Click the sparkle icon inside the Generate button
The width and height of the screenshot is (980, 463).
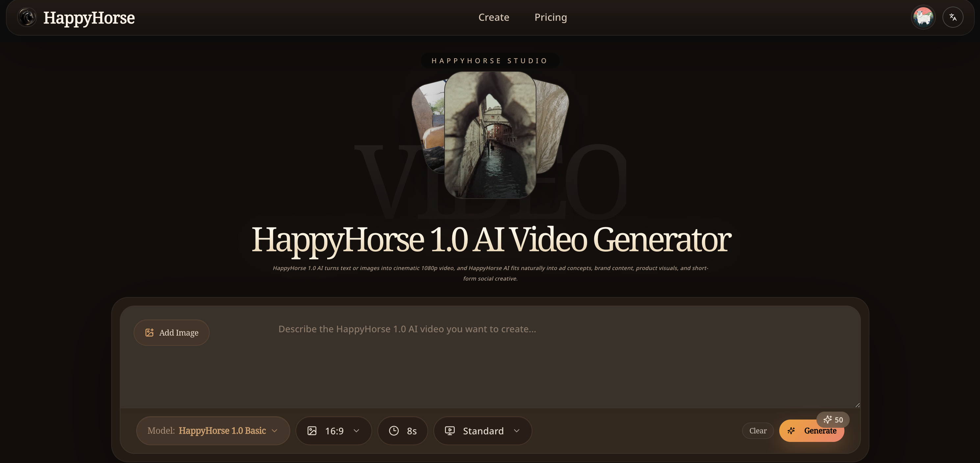(x=792, y=431)
